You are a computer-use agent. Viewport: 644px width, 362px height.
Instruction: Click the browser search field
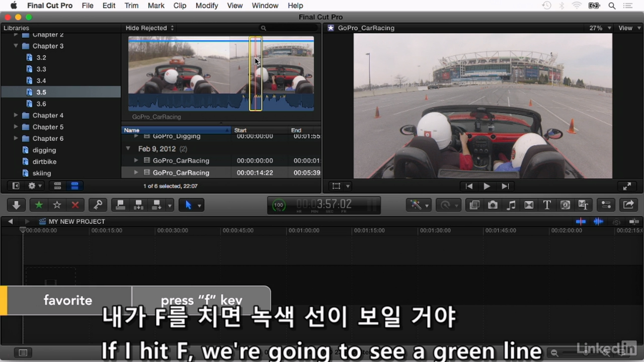coord(288,28)
